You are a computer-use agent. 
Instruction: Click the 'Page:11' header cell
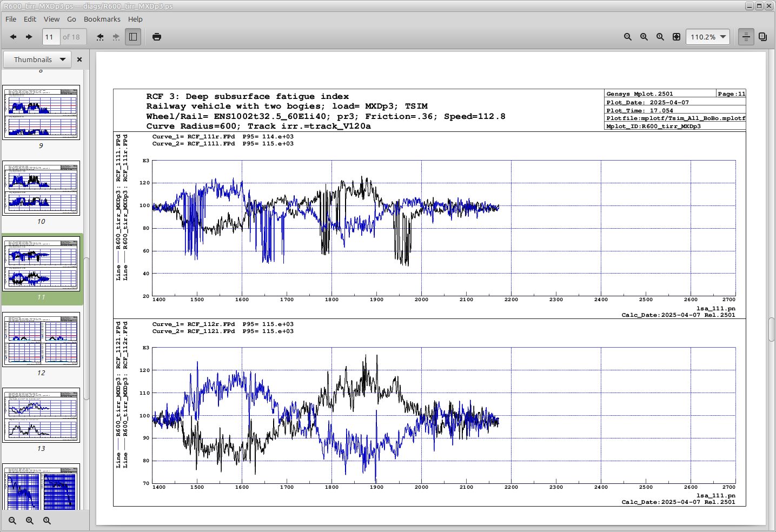(732, 94)
